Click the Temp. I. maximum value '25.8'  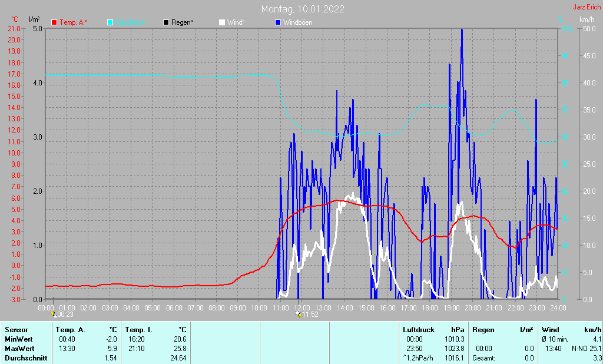click(x=180, y=348)
